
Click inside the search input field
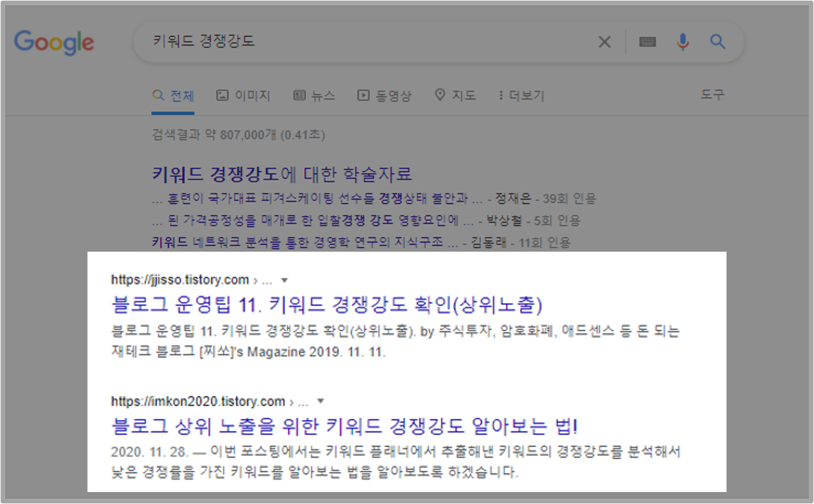[x=353, y=42]
